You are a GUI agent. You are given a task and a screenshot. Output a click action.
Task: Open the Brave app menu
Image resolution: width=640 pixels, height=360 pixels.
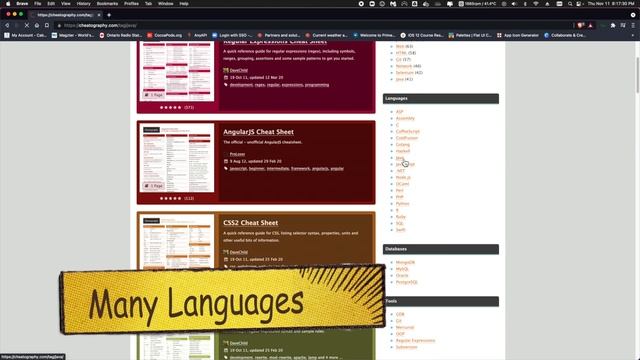22,4
